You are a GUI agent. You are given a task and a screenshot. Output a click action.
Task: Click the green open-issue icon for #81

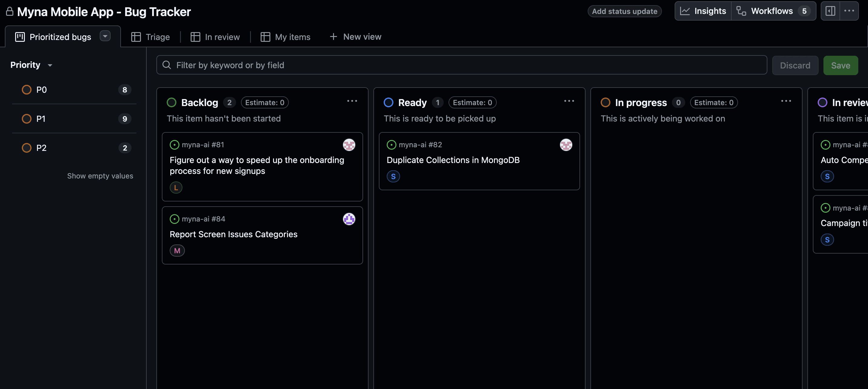coord(174,145)
